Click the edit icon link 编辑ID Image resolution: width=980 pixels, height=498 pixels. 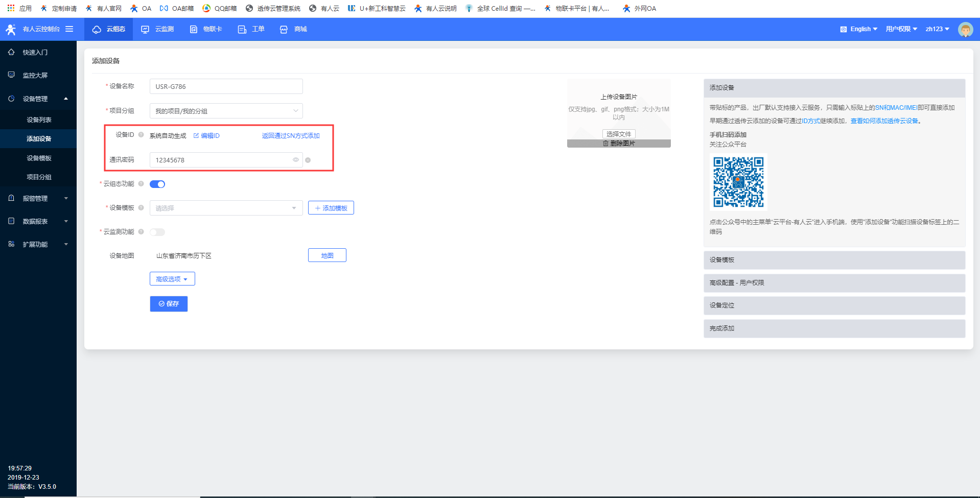pyautogui.click(x=206, y=136)
